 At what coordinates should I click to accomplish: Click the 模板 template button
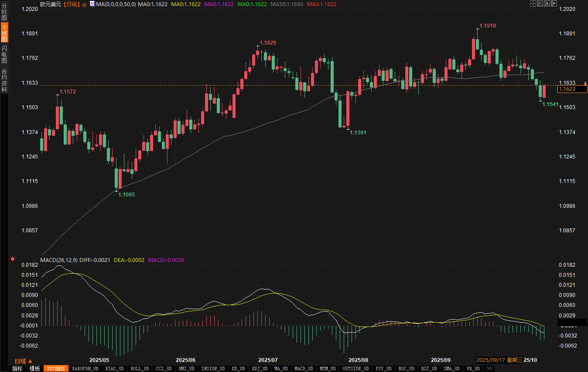35,369
